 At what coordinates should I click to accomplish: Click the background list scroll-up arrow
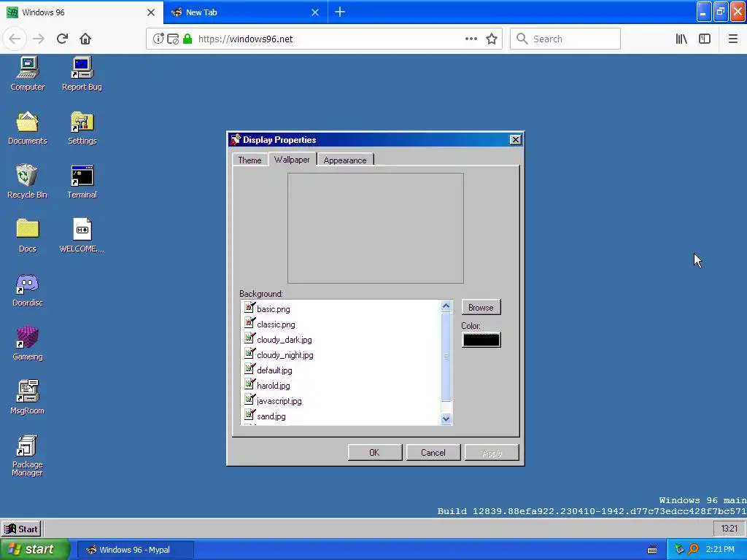(446, 306)
